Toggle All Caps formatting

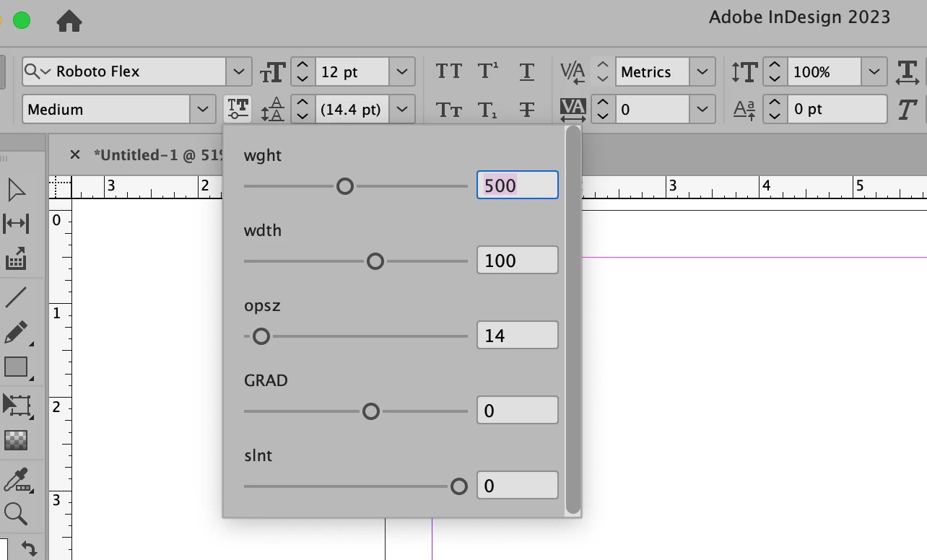click(448, 71)
